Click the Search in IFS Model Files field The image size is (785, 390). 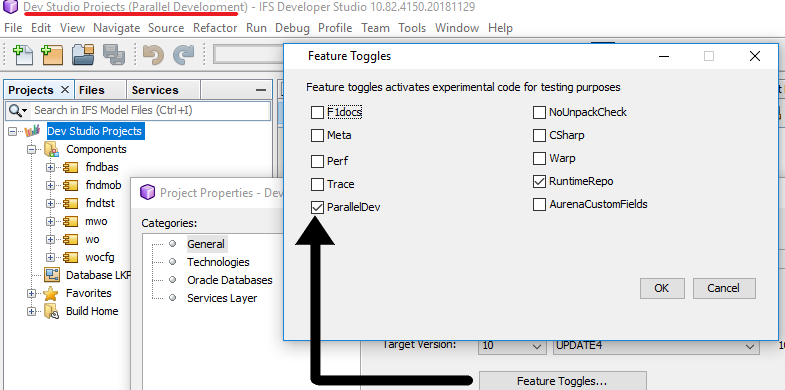click(x=150, y=110)
